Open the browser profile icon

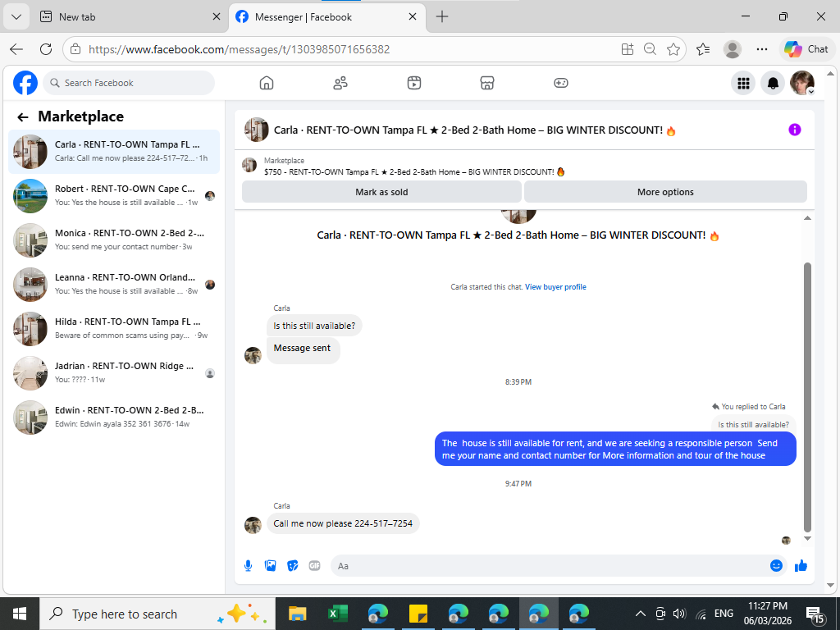coord(733,49)
